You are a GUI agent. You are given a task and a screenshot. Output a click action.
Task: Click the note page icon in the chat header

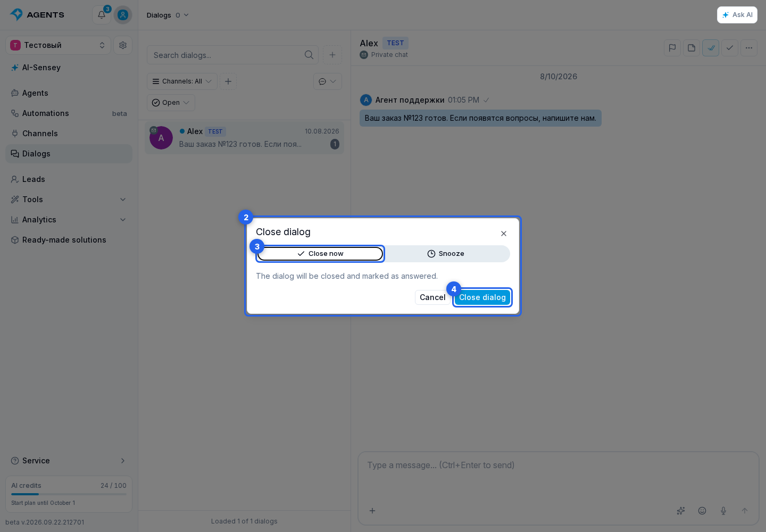coord(692,48)
